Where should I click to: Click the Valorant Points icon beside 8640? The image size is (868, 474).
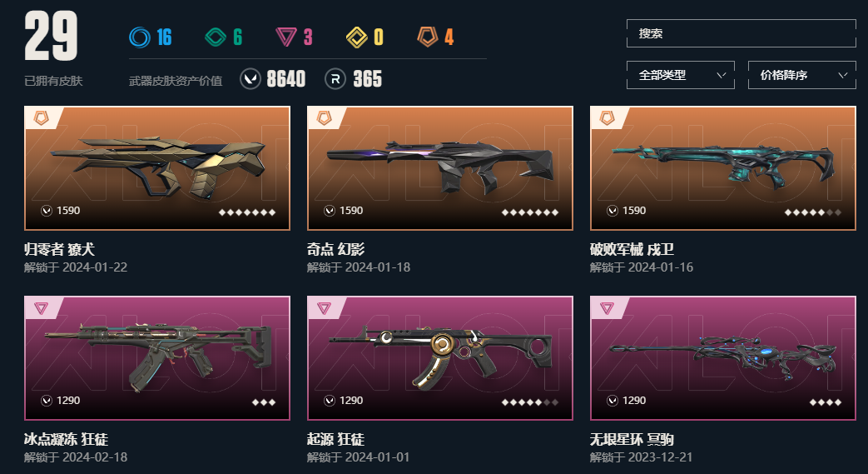[x=250, y=79]
